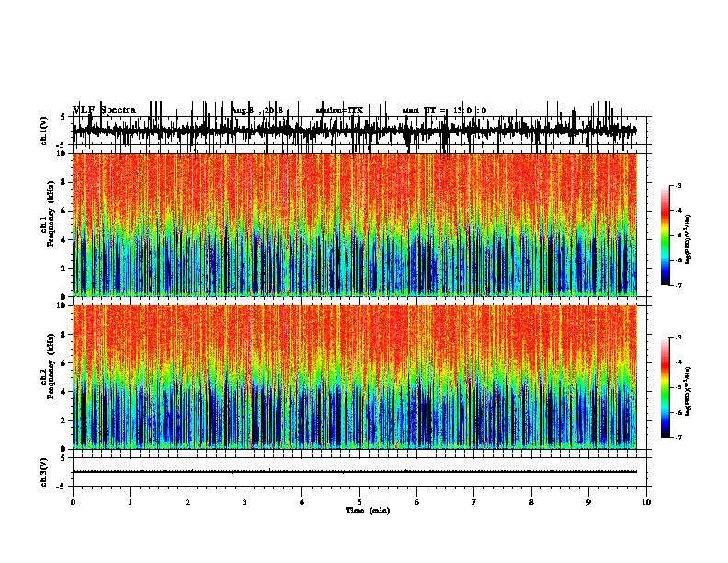728x563 pixels.
Task: Click the "6" tick on the time axis
Action: coord(417,502)
